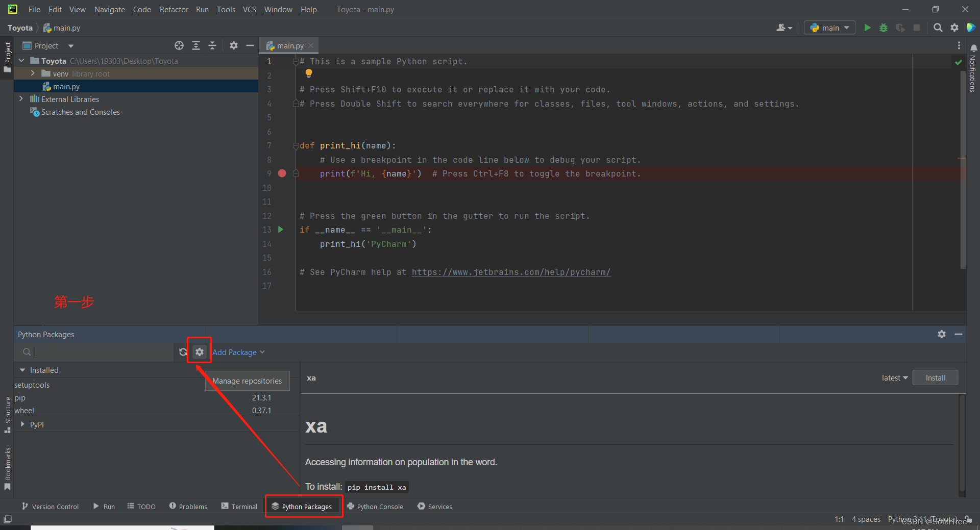Open the VCS menu

click(249, 9)
